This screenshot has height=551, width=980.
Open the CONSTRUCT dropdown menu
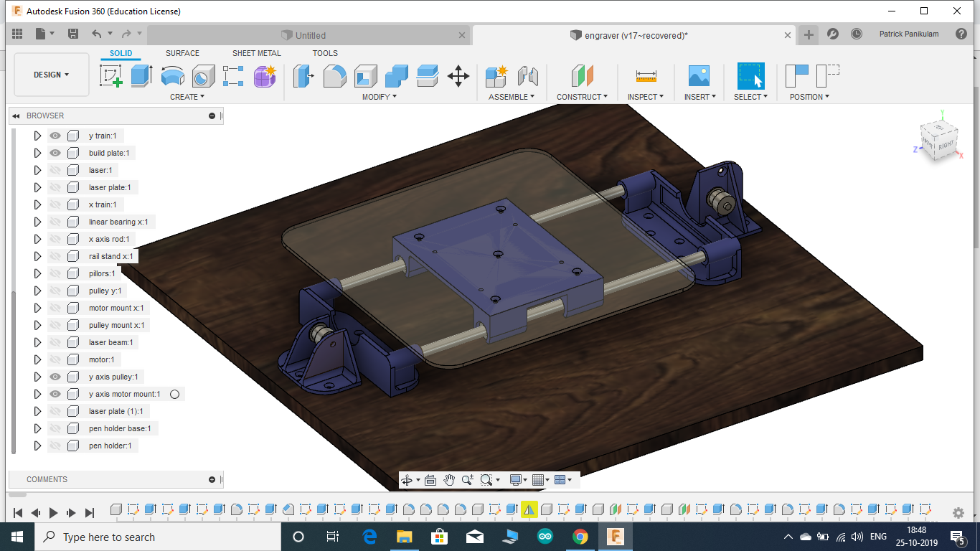583,97
